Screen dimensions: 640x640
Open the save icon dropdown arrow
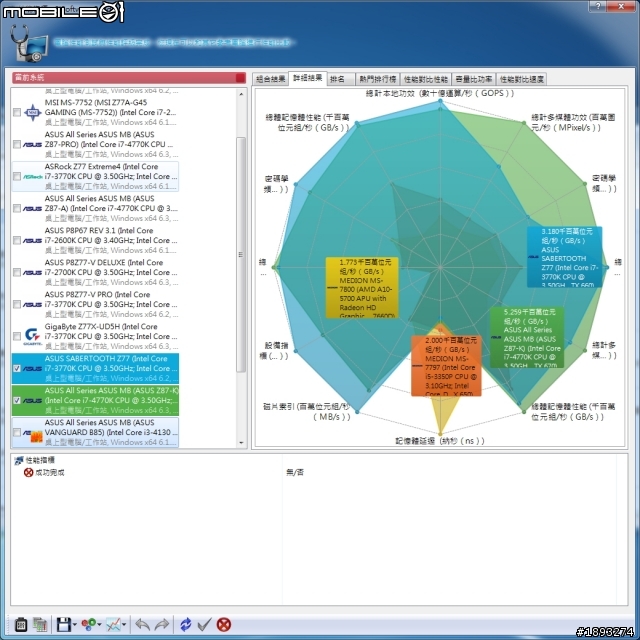point(74,624)
